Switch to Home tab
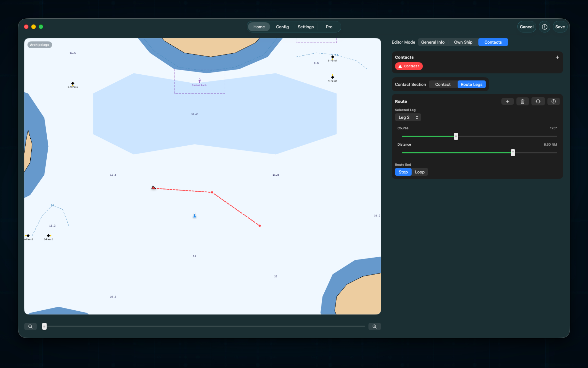The width and height of the screenshot is (588, 368). coord(259,27)
